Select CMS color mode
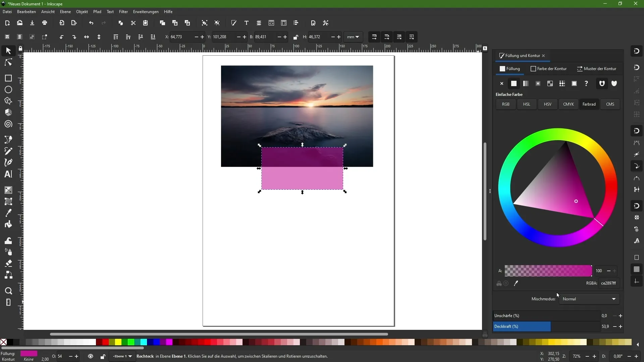 (610, 104)
